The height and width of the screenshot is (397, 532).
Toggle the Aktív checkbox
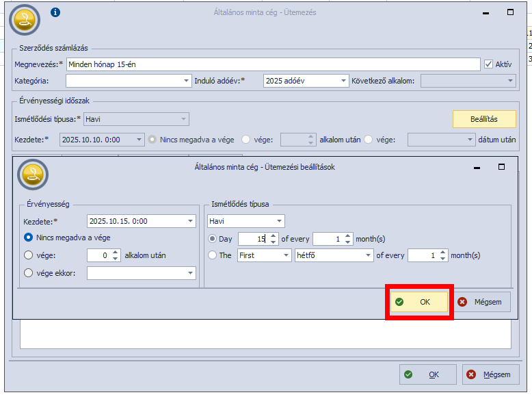(488, 64)
